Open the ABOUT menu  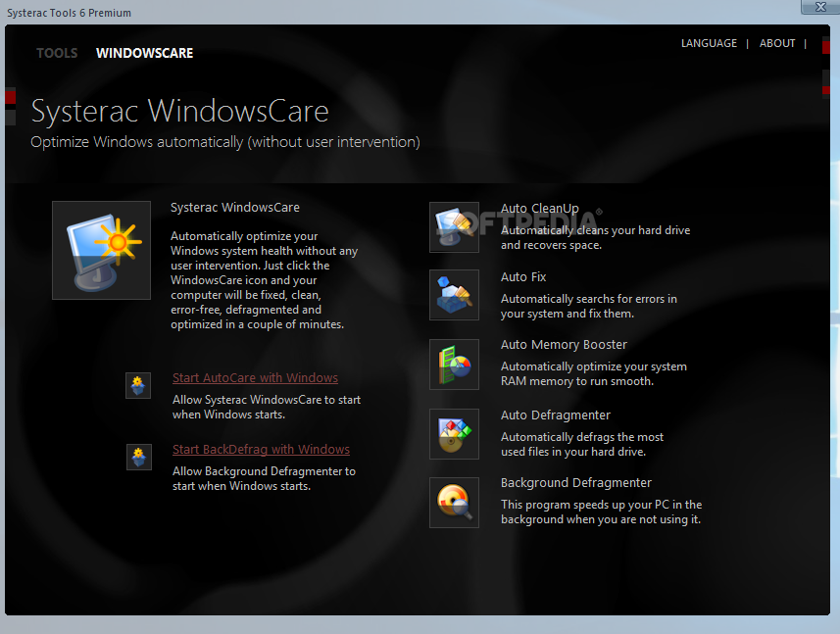coord(777,43)
